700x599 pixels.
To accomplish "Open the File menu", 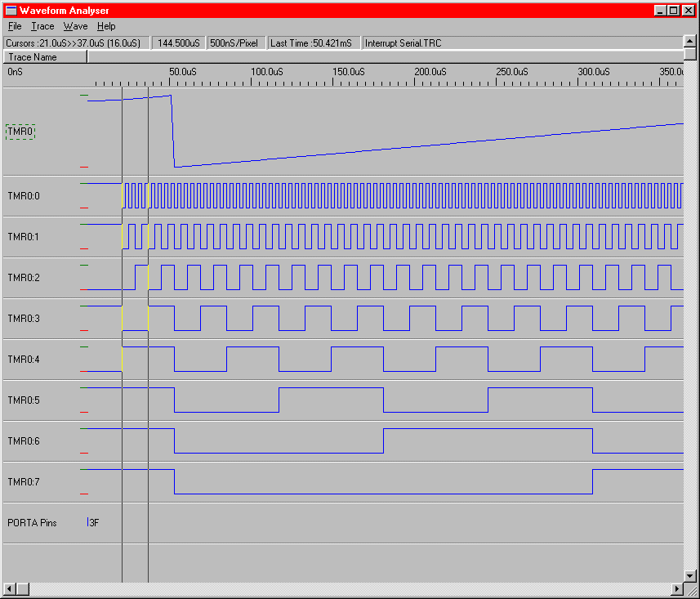I will click(x=15, y=26).
